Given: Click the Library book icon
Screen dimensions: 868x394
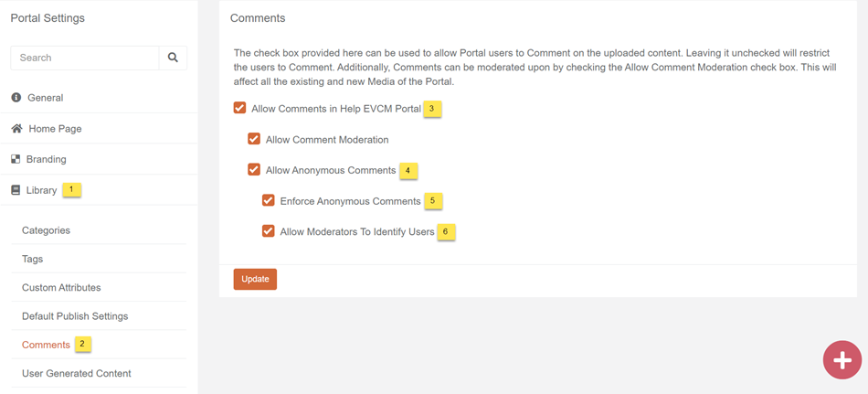Looking at the screenshot, I should [x=16, y=190].
